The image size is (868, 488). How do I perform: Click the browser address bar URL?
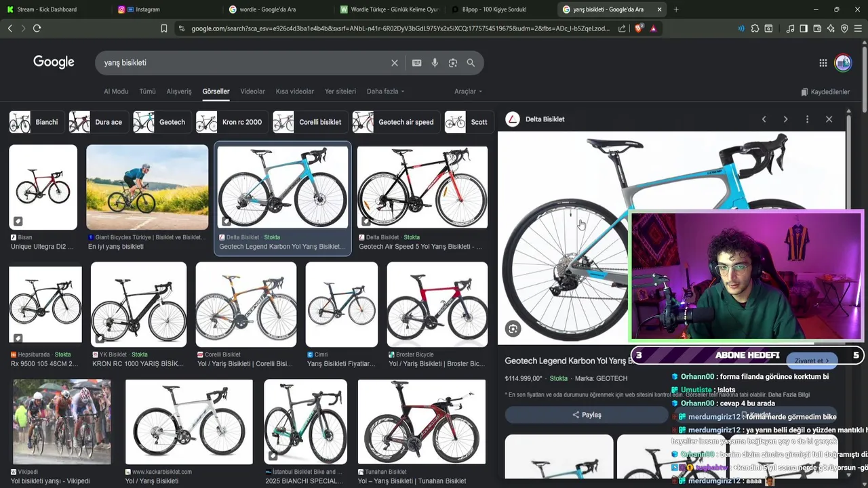400,28
